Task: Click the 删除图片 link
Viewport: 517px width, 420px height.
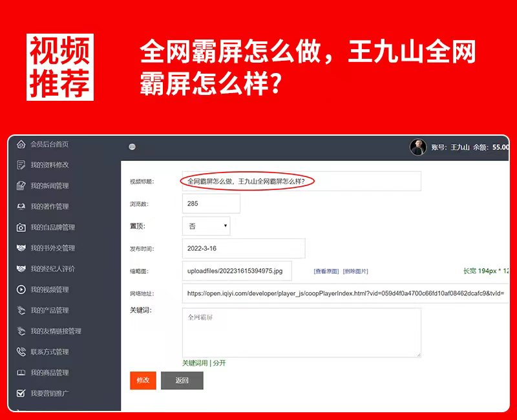Action: (355, 271)
